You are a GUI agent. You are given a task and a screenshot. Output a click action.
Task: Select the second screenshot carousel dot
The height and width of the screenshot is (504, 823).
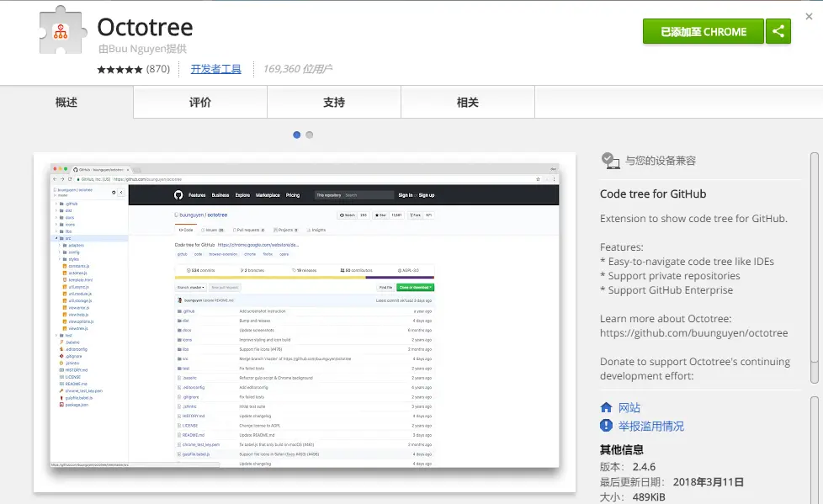pos(310,135)
